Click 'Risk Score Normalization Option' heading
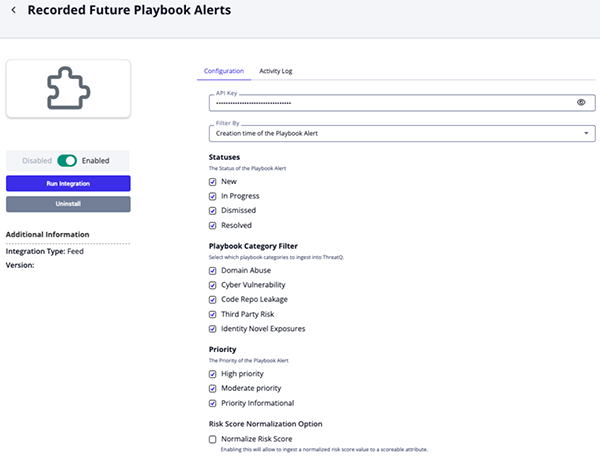This screenshot has height=456, width=600. point(265,424)
